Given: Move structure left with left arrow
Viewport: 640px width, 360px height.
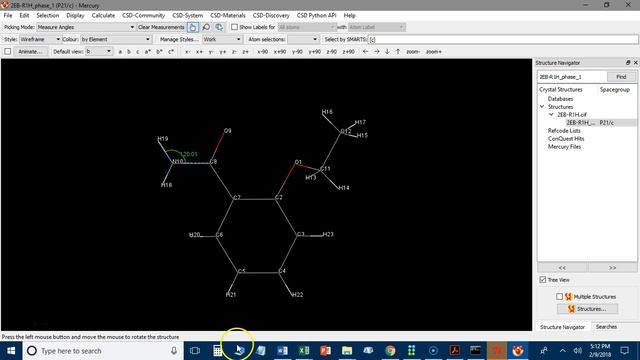Looking at the screenshot, I should pos(365,51).
